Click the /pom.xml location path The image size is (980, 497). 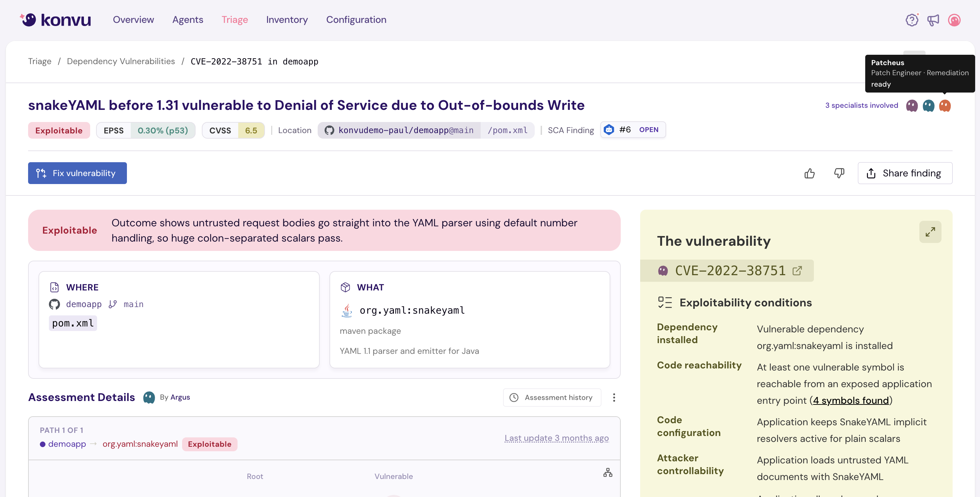click(x=507, y=130)
